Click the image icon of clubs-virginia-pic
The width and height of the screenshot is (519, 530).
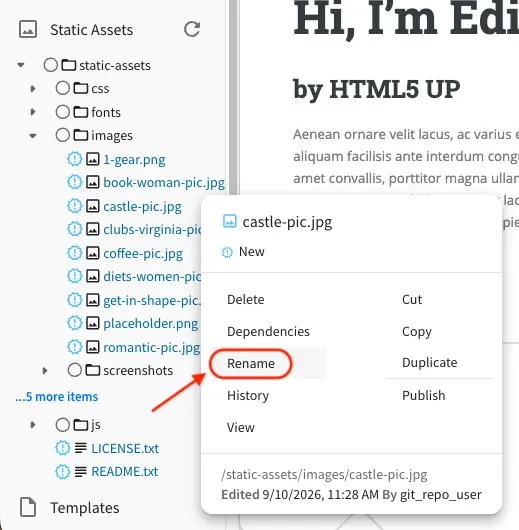[93, 230]
